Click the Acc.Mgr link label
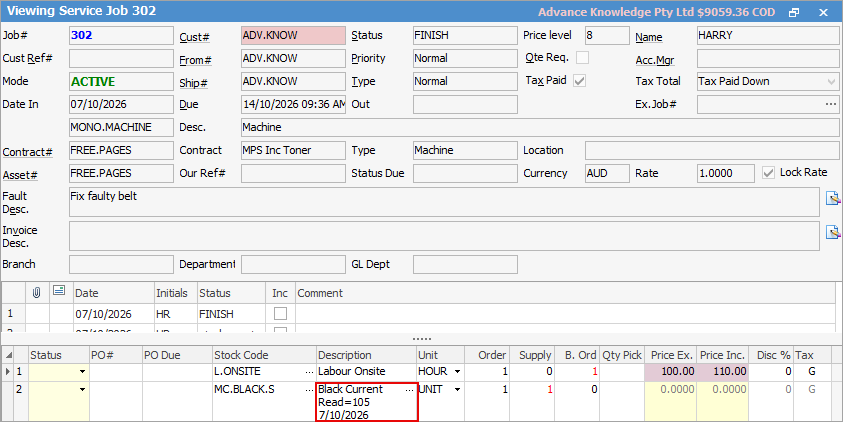 pos(655,60)
